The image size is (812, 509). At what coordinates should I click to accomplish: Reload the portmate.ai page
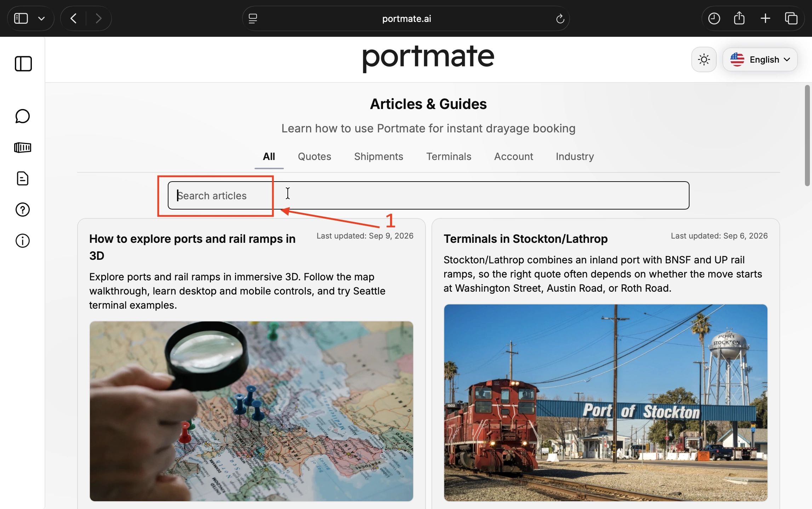click(x=560, y=18)
